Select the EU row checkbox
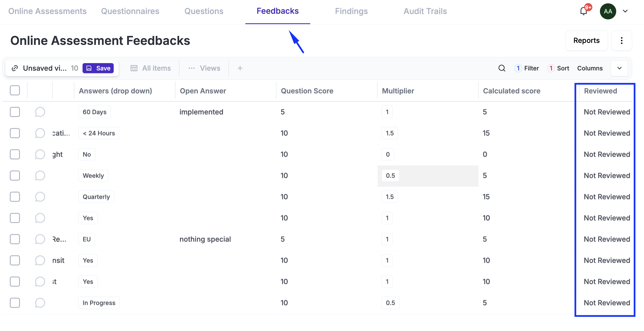Viewport: 644px width, 331px height. (x=15, y=239)
